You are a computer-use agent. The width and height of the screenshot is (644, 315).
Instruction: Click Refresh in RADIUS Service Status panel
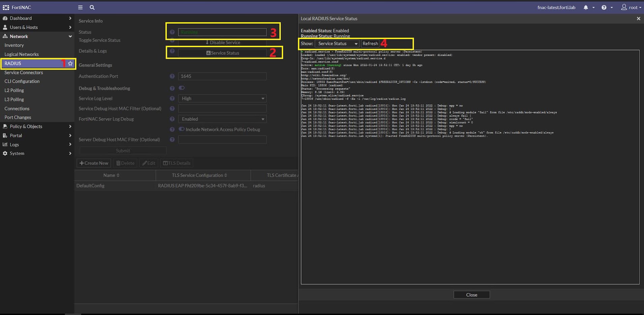(x=370, y=44)
